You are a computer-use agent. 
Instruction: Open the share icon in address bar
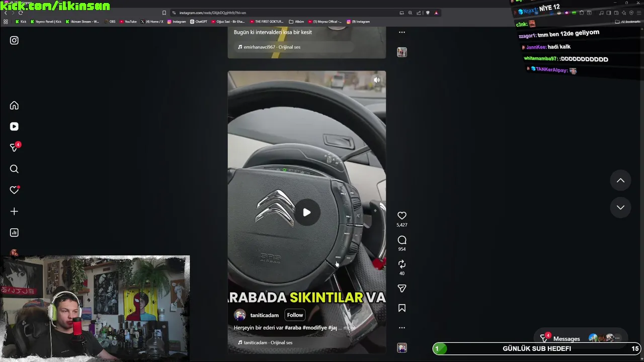[x=419, y=13]
